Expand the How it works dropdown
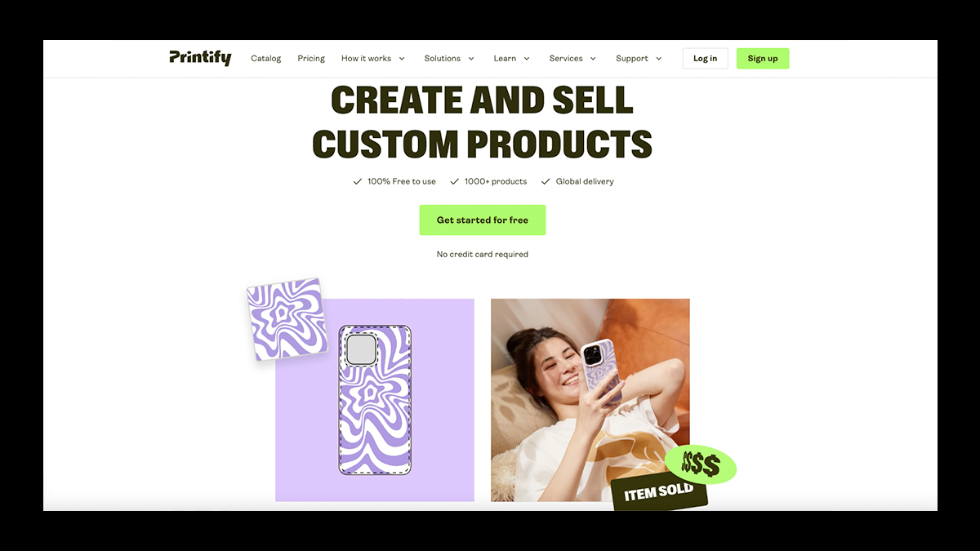980x551 pixels. point(373,58)
